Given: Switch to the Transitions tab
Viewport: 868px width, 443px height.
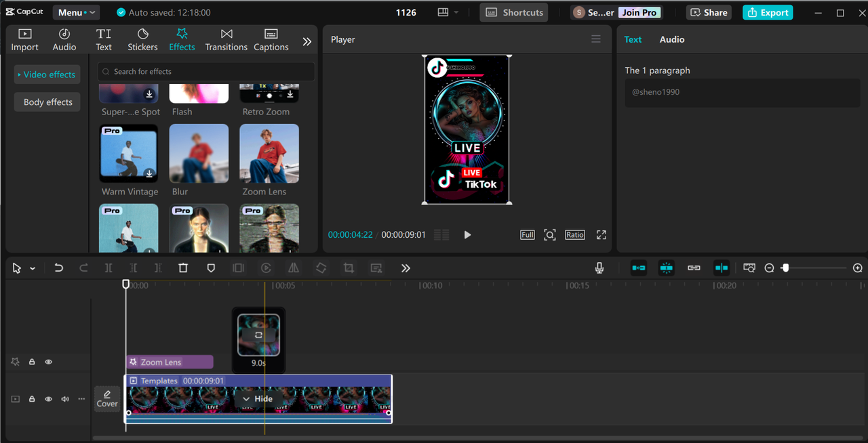Looking at the screenshot, I should [226, 40].
